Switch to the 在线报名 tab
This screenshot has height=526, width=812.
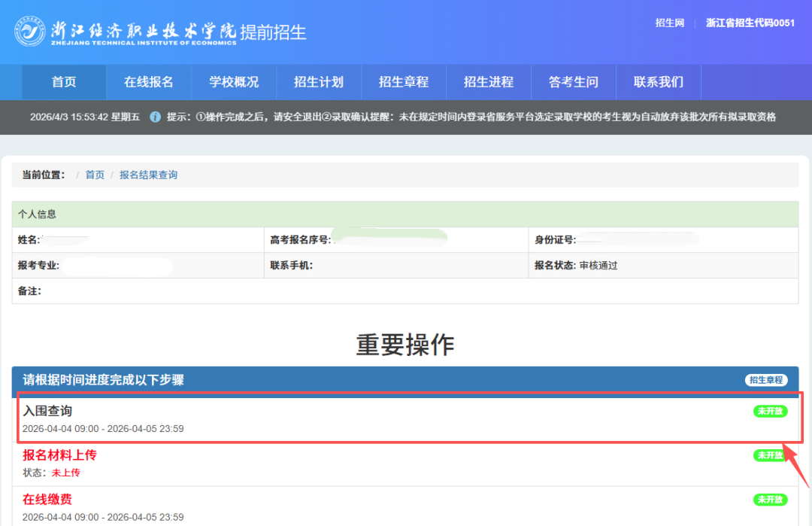pos(148,82)
